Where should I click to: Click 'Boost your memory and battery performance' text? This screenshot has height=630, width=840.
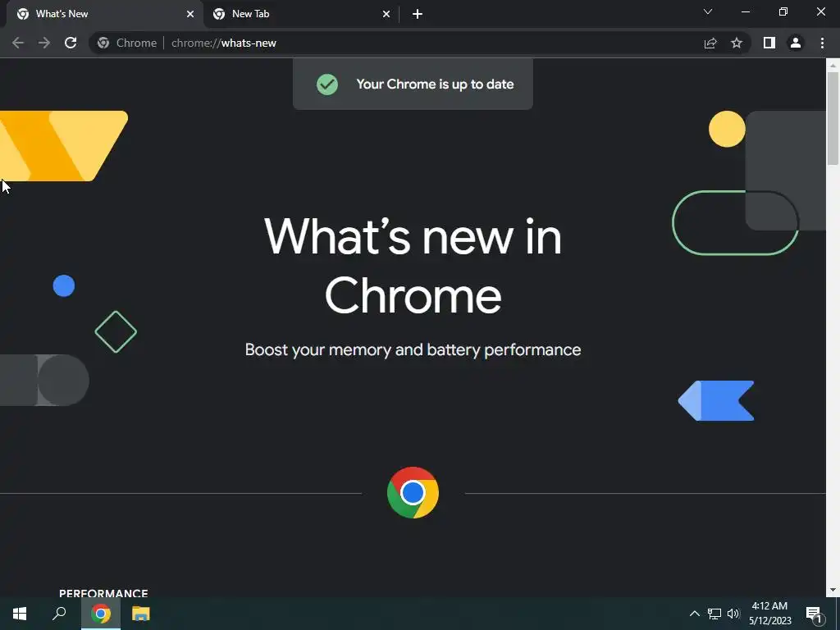click(x=413, y=349)
